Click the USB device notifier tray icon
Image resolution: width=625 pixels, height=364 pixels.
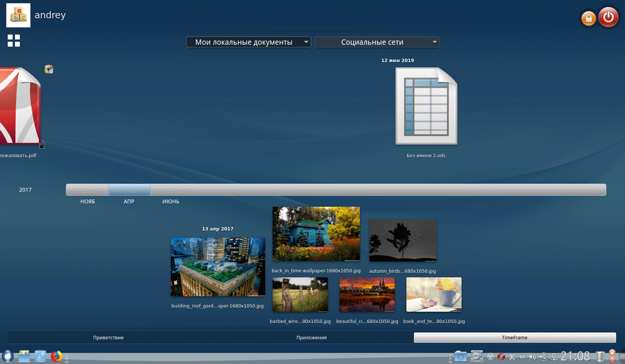click(543, 357)
